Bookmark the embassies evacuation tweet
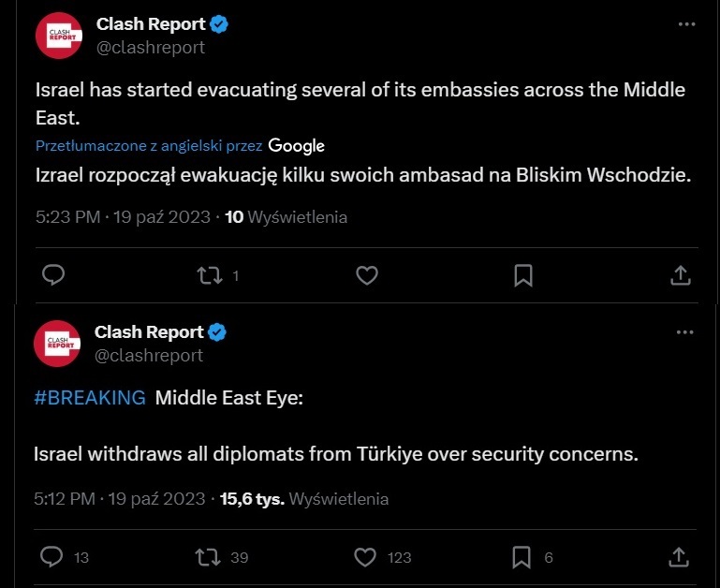 coord(523,275)
